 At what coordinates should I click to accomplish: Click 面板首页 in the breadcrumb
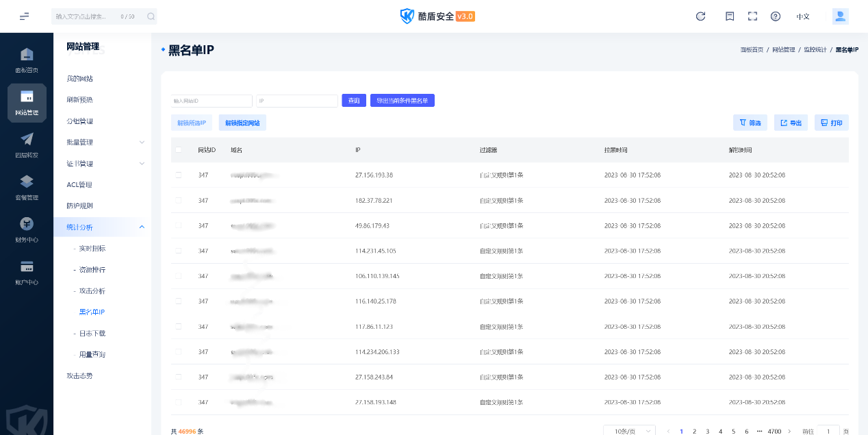[752, 50]
